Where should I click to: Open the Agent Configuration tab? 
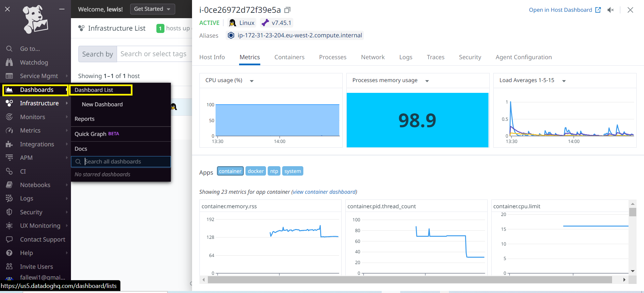tap(523, 57)
